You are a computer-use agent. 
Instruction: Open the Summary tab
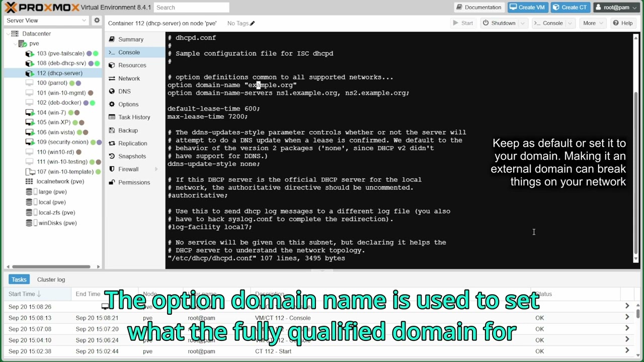(131, 39)
